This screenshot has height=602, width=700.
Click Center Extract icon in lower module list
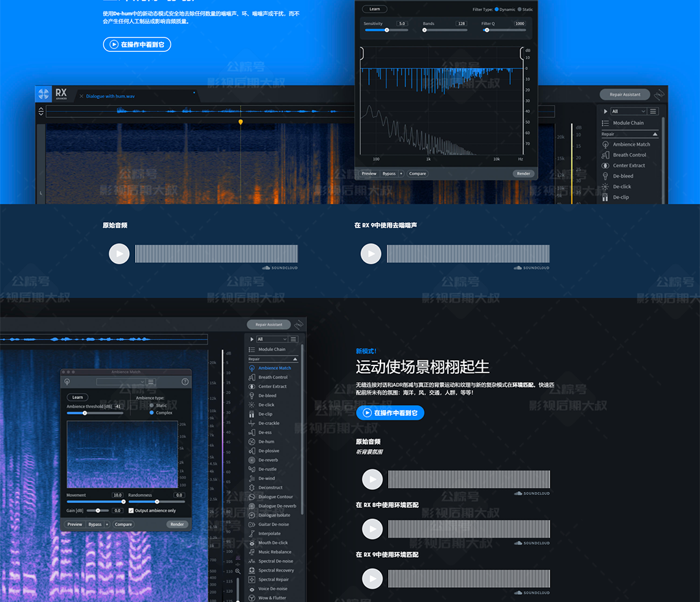(251, 386)
